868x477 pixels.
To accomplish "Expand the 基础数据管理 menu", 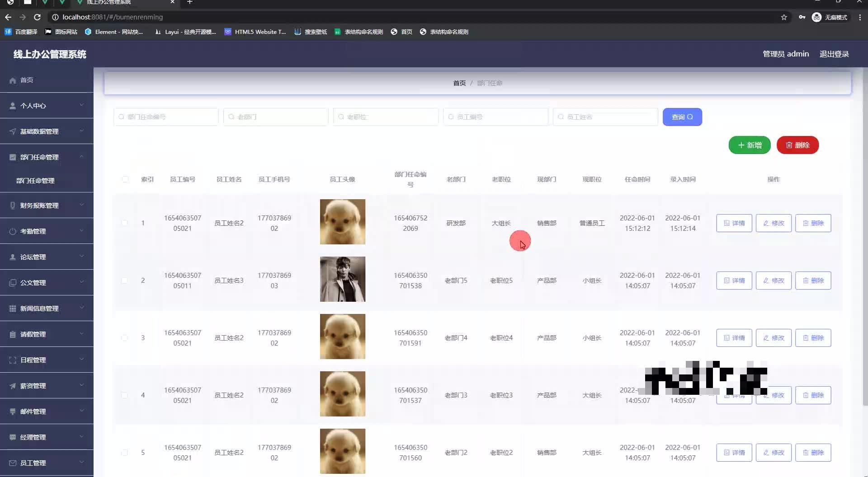I will click(47, 131).
